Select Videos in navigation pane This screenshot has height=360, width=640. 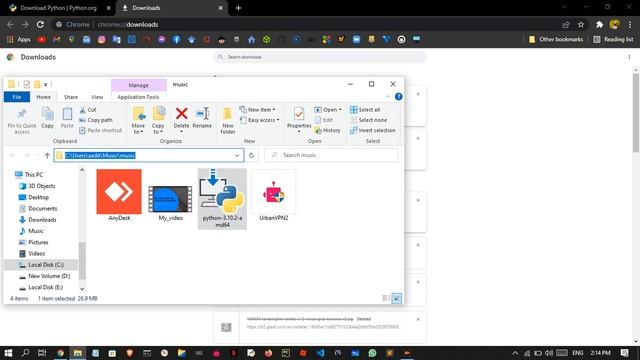[32, 253]
